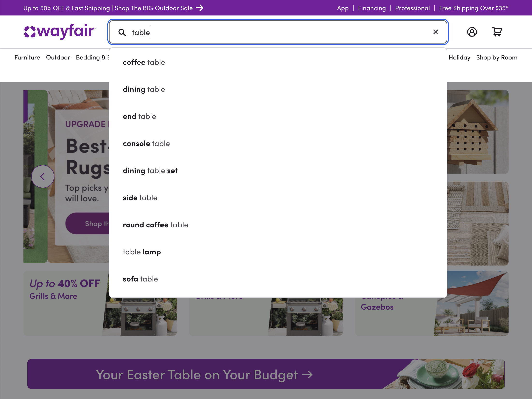Click the Shop by Room link

click(x=497, y=57)
